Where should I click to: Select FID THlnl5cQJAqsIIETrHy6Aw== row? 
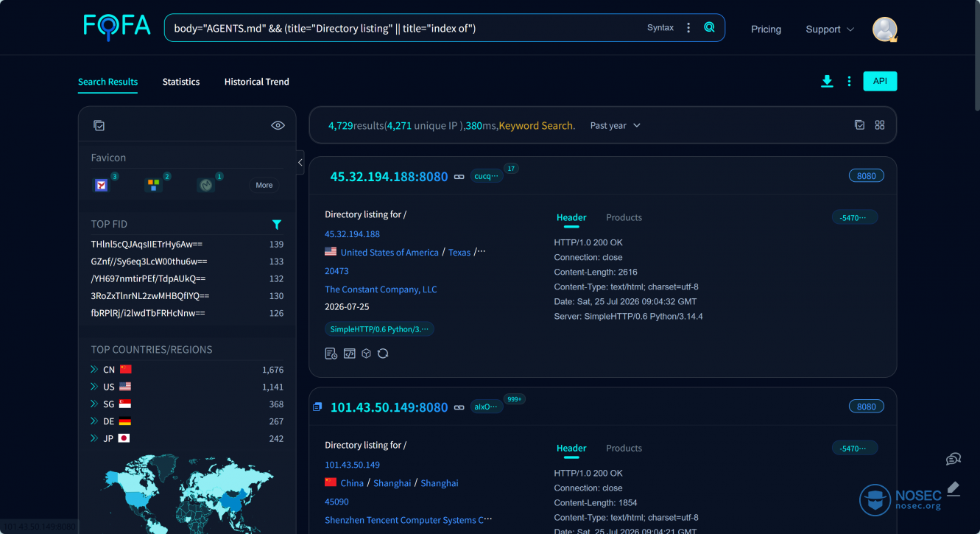(x=187, y=244)
